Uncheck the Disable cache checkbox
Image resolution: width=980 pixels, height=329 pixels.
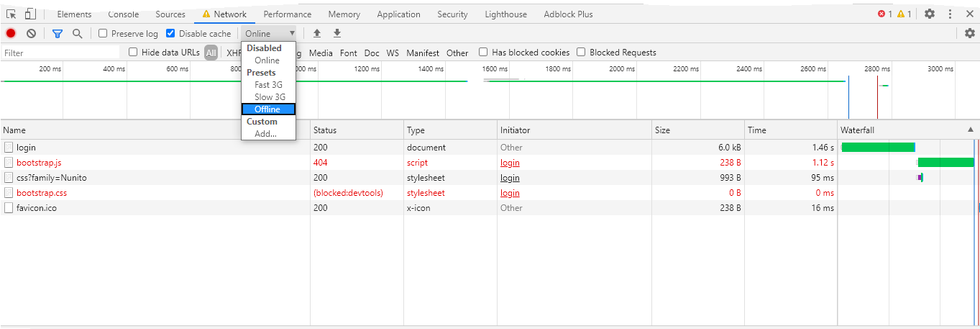(170, 33)
